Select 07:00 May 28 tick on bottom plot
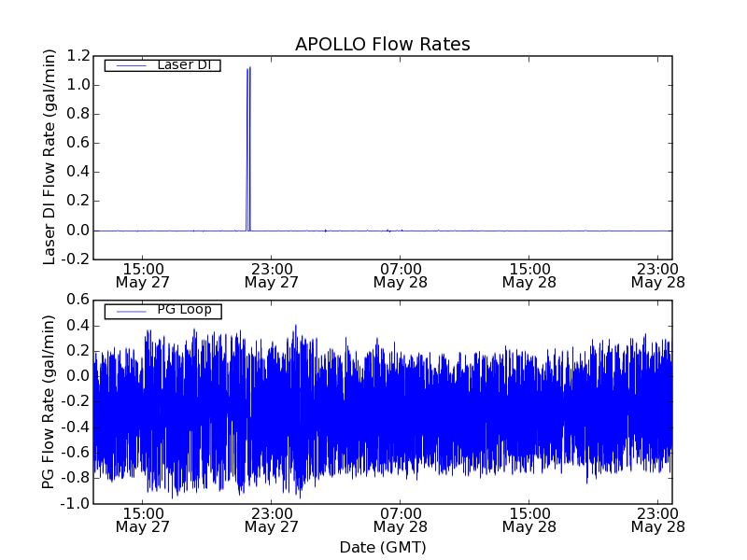This screenshot has height=560, width=747. 400,520
